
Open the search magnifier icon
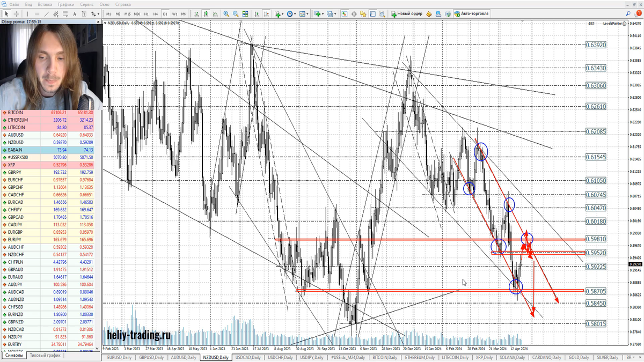coord(628,13)
